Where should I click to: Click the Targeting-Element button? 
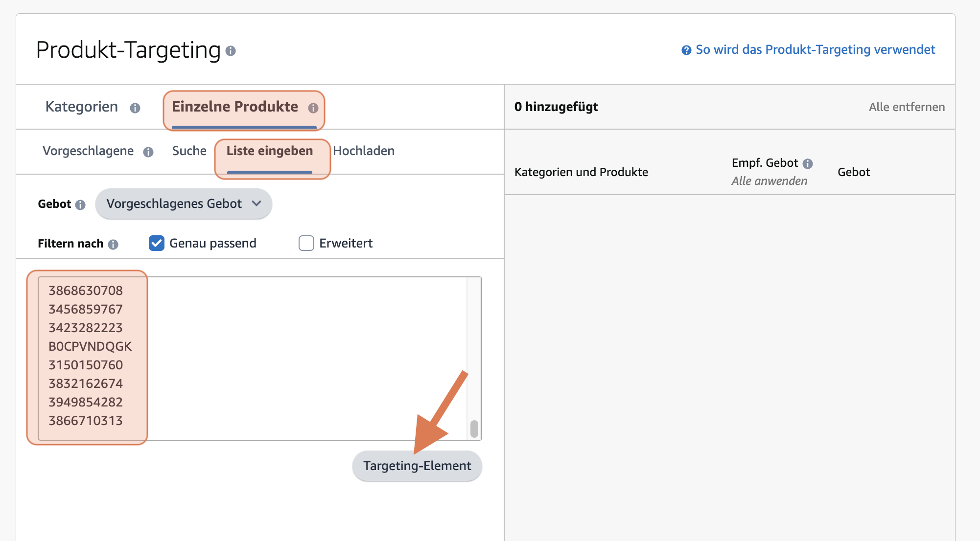pos(417,466)
